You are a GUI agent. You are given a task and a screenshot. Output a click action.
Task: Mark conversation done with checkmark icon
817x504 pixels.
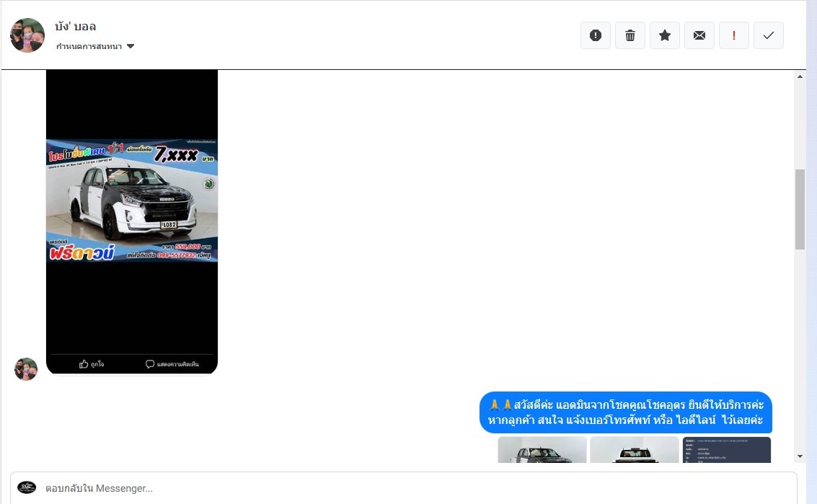pos(769,35)
